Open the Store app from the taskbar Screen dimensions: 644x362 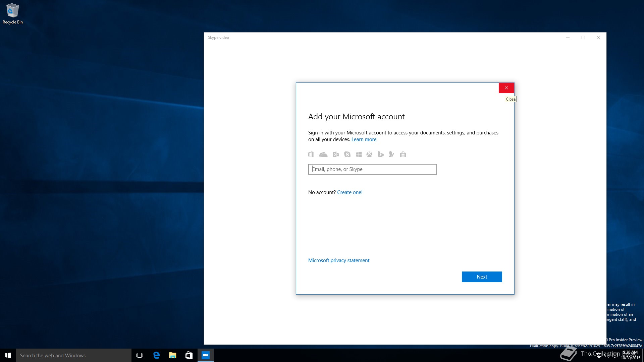[x=189, y=355]
